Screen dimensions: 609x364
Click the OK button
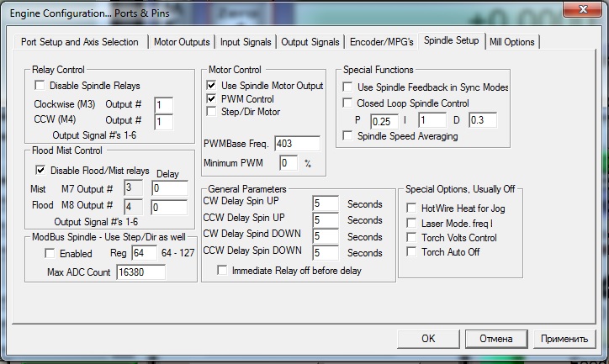[x=428, y=339]
